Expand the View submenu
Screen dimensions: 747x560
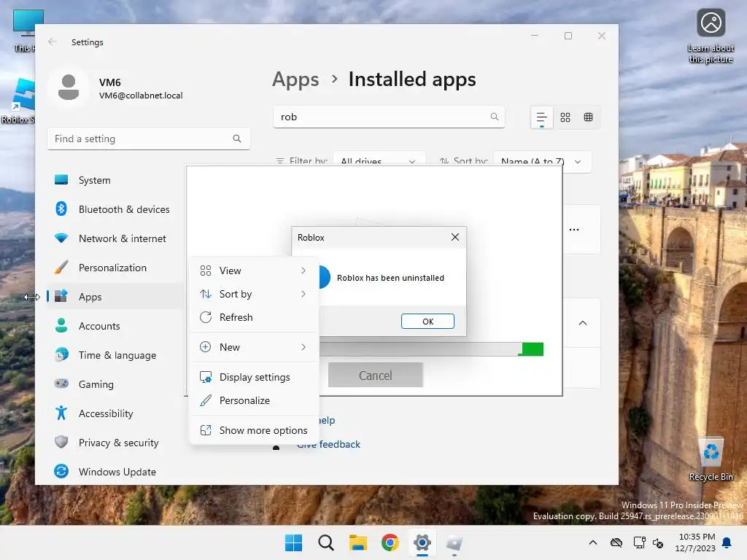tap(253, 271)
